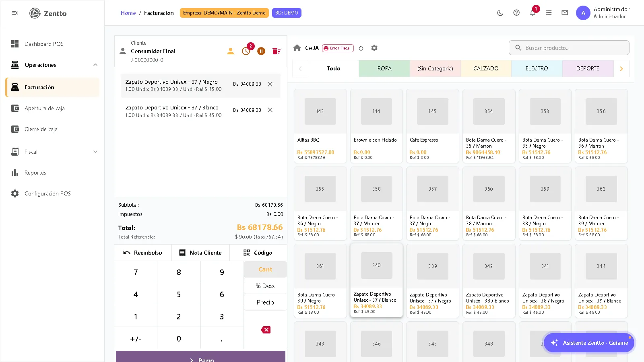Image resolution: width=644 pixels, height=362 pixels.
Task: Select the ELECTRO category tab
Action: [537, 69]
